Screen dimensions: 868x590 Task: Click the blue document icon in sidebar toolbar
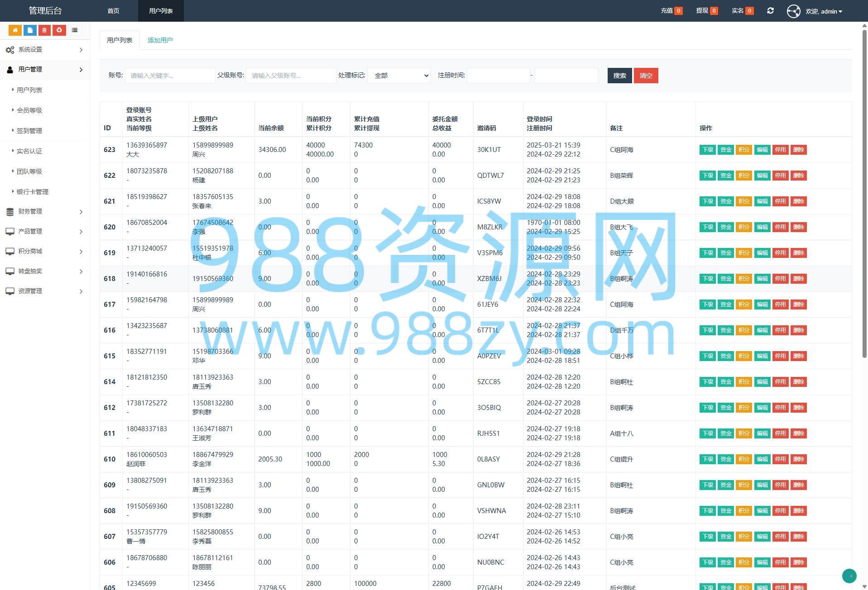(x=30, y=30)
